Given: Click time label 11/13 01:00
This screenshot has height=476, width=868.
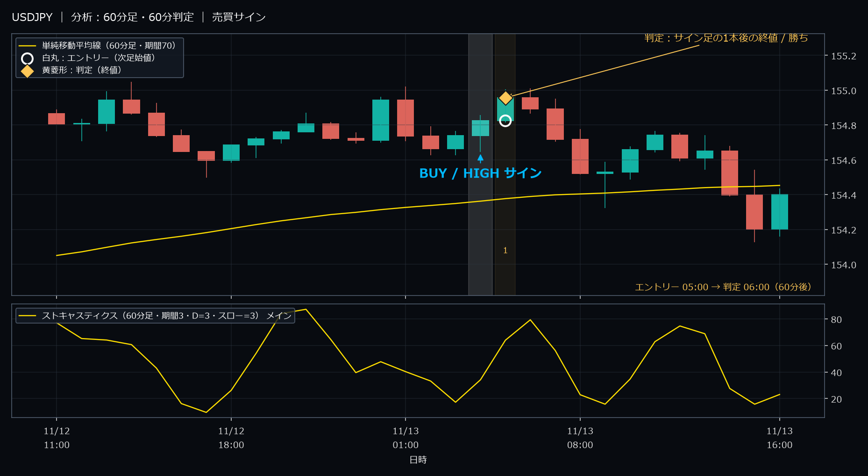Looking at the screenshot, I should pos(406,438).
